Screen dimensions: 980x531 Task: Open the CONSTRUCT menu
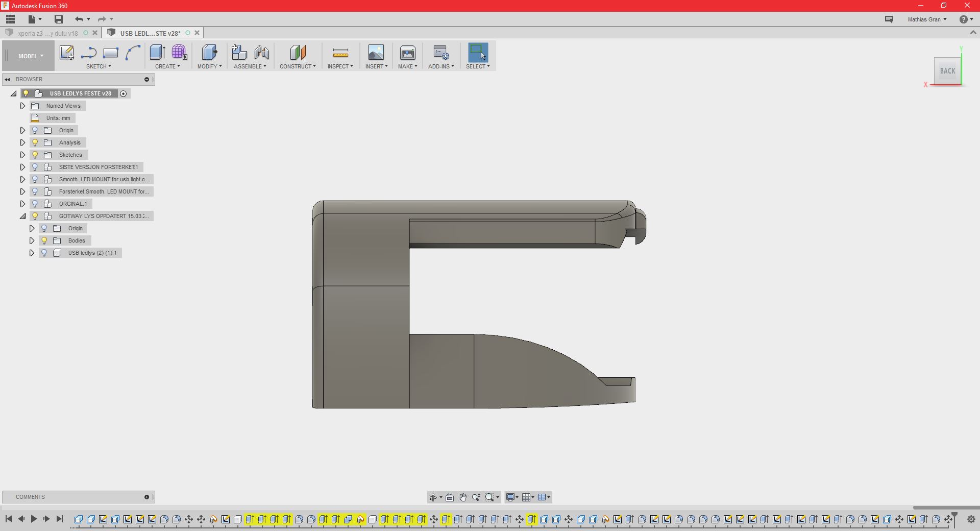tap(298, 66)
